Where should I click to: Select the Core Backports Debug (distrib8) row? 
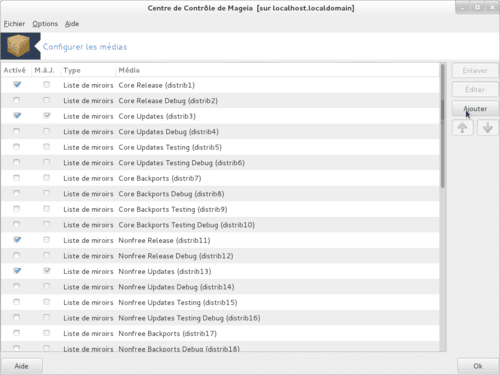tap(220, 194)
